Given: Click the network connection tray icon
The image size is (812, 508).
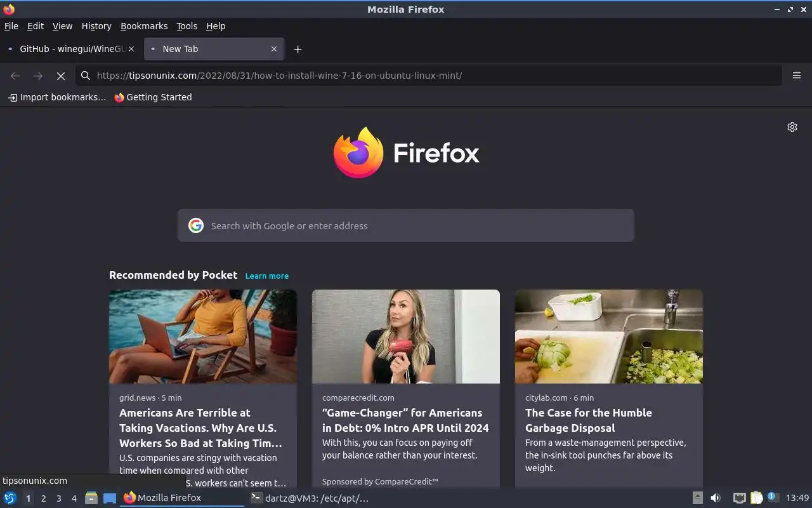Looking at the screenshot, I should (739, 498).
